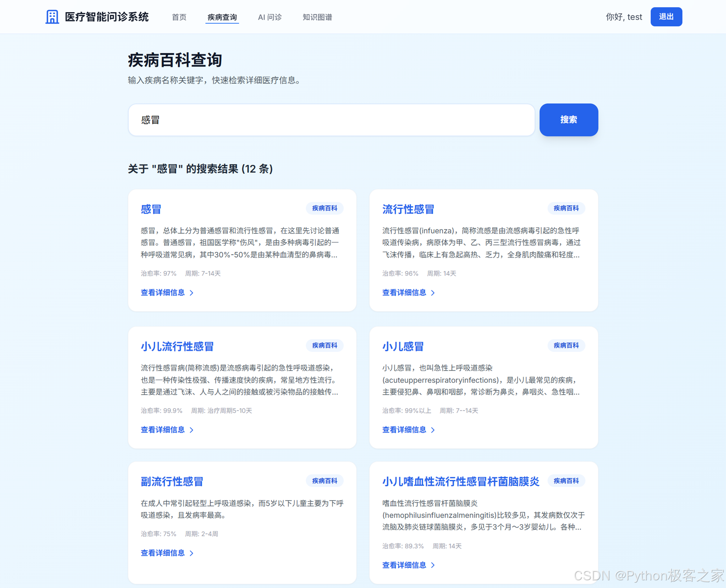Open the 首页 navigation tab
The height and width of the screenshot is (588, 726).
pyautogui.click(x=179, y=17)
